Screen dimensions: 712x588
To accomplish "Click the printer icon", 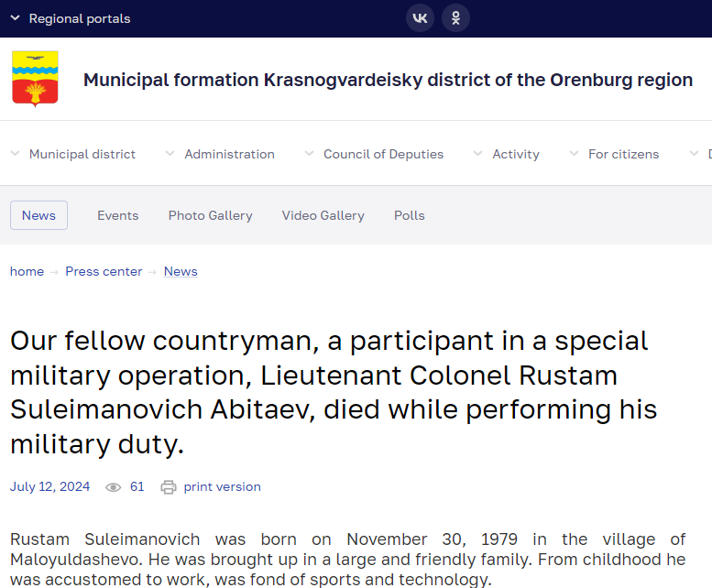I will coord(169,487).
